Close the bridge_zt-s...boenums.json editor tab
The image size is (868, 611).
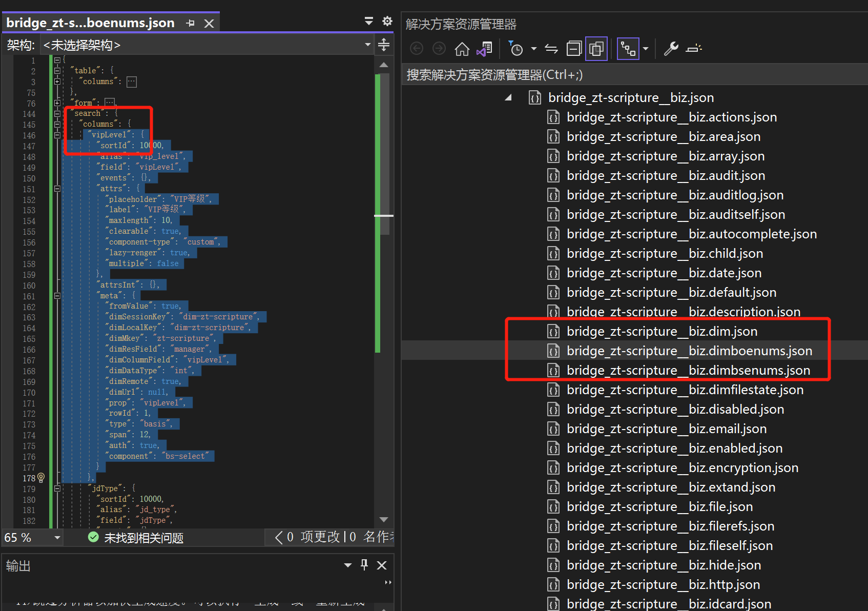(x=209, y=23)
